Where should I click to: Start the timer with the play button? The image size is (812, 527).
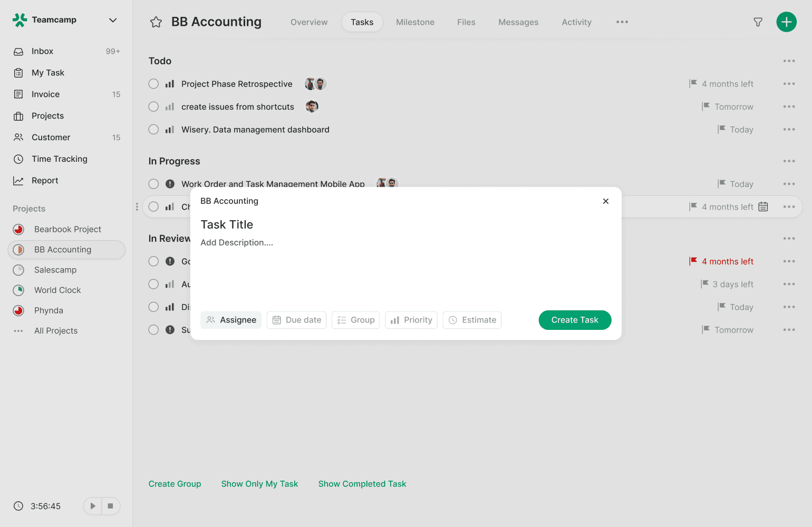pos(93,506)
